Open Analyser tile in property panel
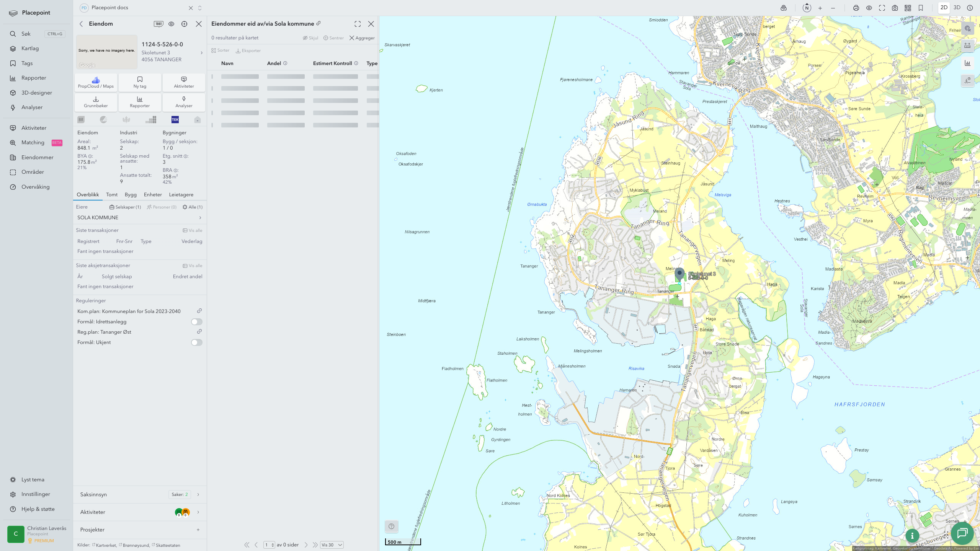Image resolution: width=980 pixels, height=551 pixels. point(184,102)
